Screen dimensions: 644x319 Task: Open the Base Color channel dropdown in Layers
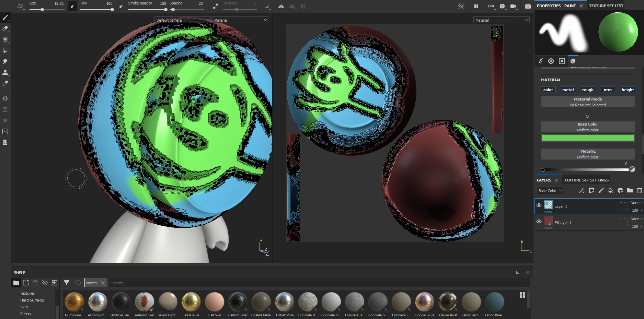coord(550,191)
